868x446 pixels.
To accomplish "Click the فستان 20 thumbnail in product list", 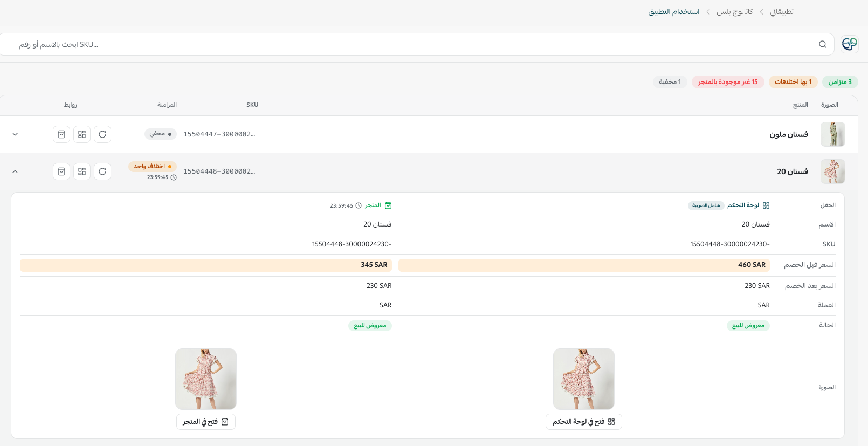I will 833,171.
